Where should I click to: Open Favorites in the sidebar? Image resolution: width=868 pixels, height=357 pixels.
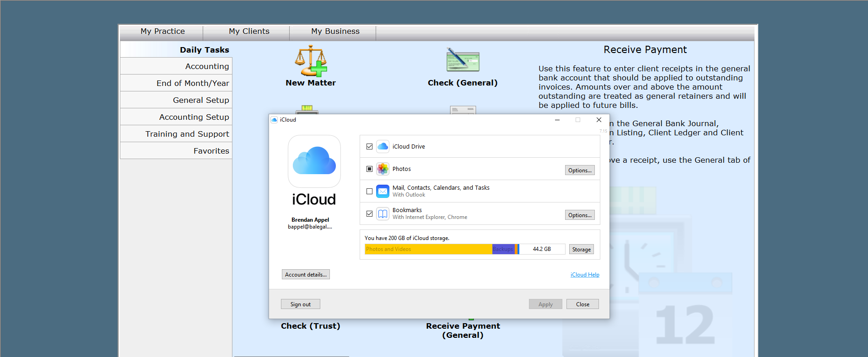click(x=176, y=151)
